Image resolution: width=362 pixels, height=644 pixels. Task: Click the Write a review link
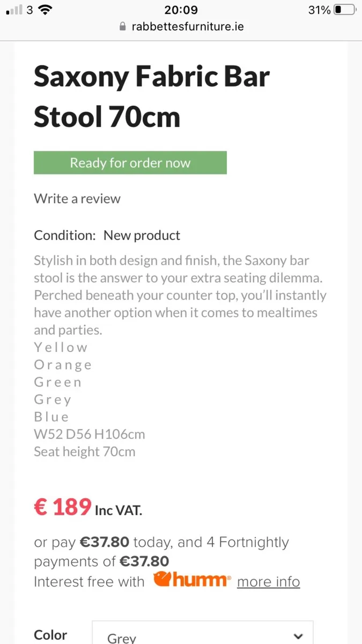pyautogui.click(x=77, y=199)
